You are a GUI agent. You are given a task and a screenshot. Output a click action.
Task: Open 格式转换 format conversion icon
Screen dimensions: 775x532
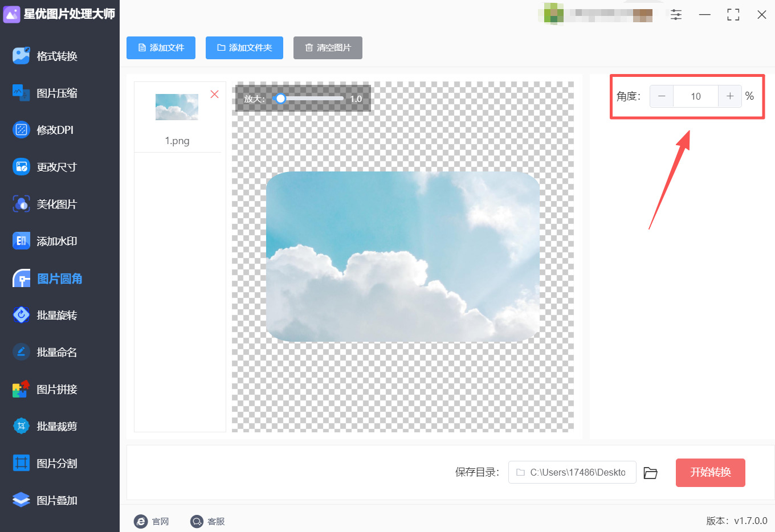coord(21,56)
